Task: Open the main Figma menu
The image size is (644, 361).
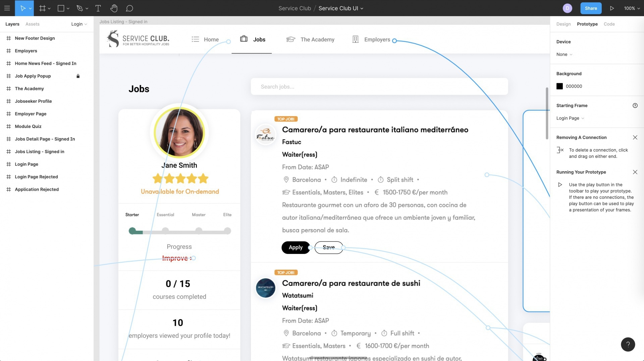Action: tap(7, 8)
